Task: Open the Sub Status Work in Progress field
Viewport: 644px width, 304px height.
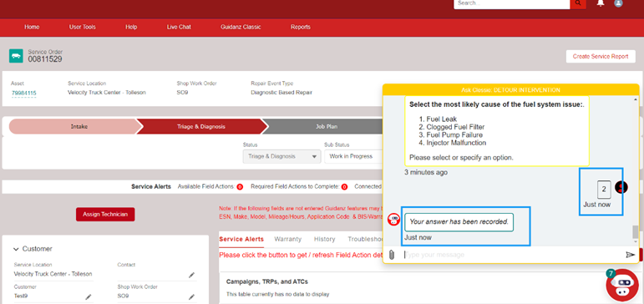Action: 353,156
